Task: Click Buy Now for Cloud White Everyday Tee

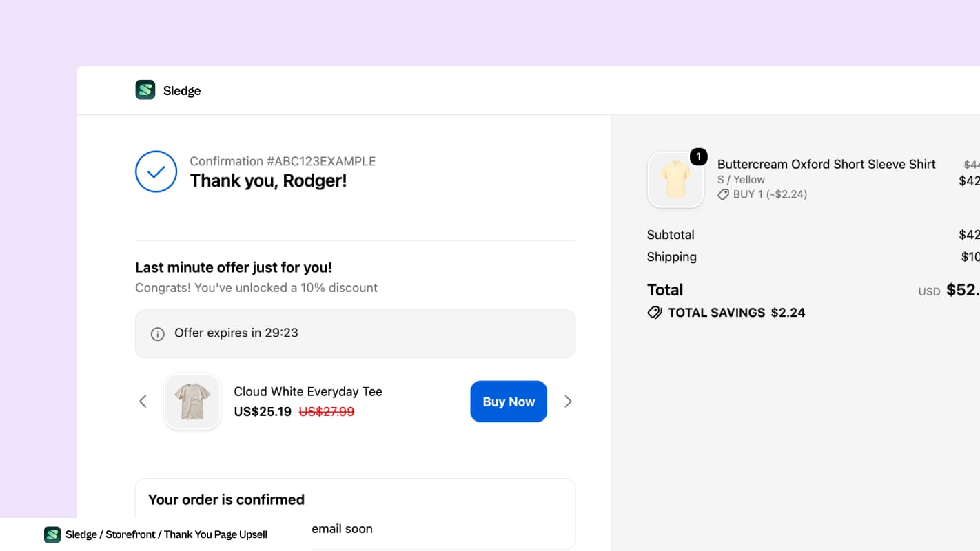Action: point(509,402)
